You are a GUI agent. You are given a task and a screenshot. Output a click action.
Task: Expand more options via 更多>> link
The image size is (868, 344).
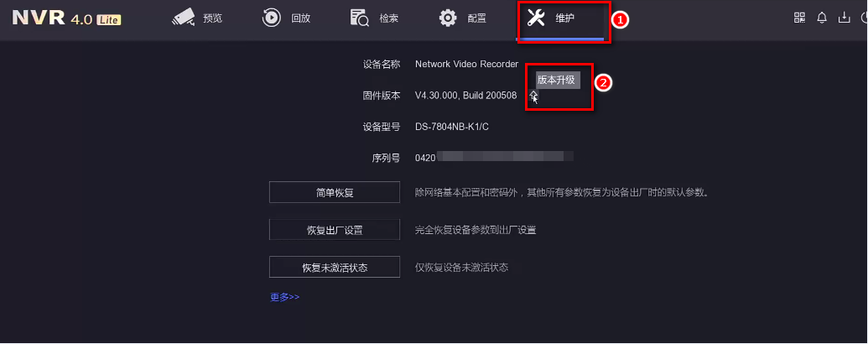click(x=284, y=297)
